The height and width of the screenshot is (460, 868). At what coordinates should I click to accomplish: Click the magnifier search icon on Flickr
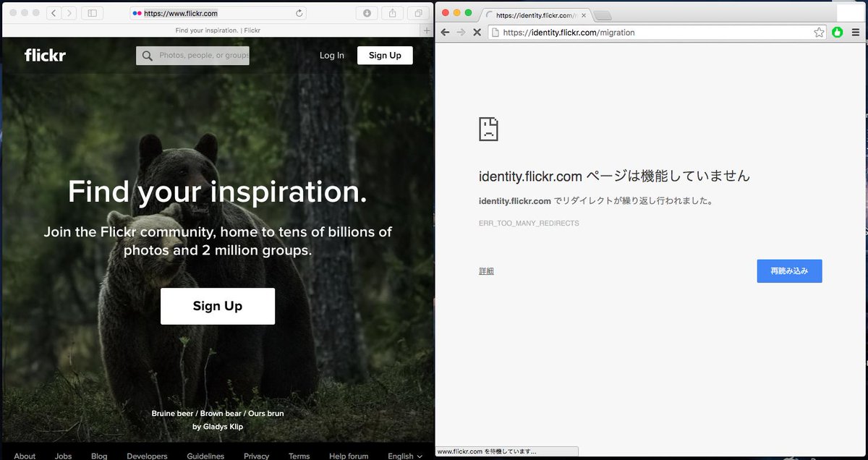coord(148,56)
